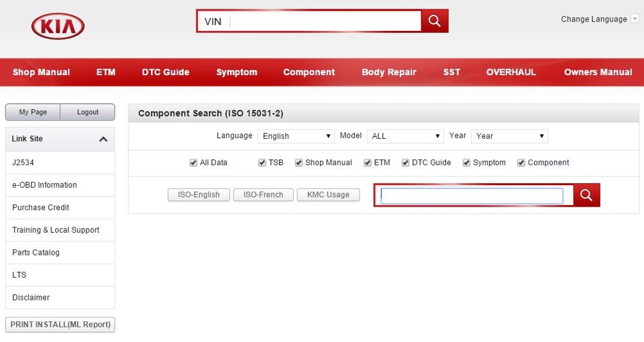Open the LTS link

point(60,275)
